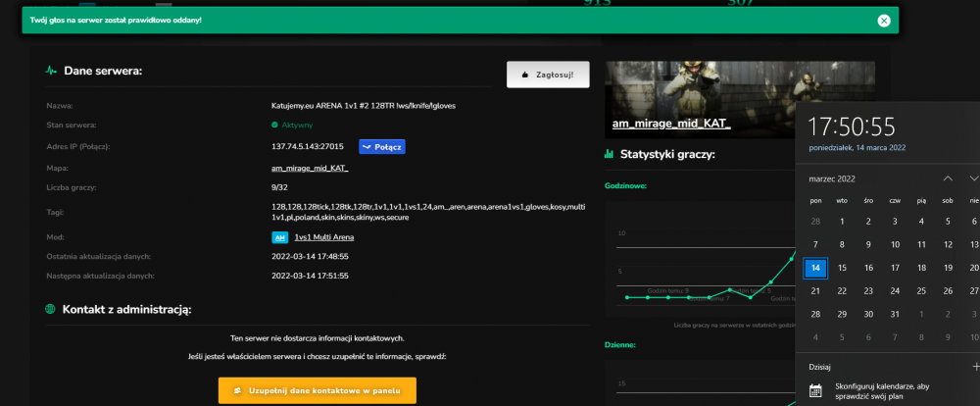Click the server name Katujemy.eu ARENA 1v1 text
This screenshot has width=980, height=406.
(364, 106)
